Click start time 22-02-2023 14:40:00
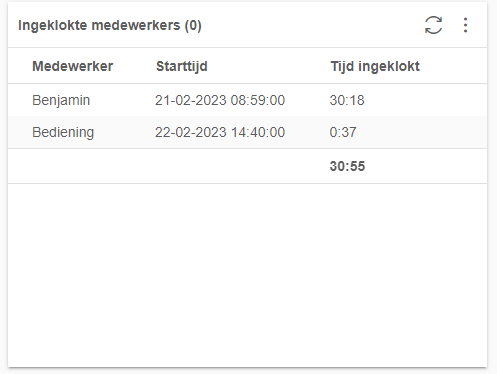This screenshot has width=497, height=374. 220,132
